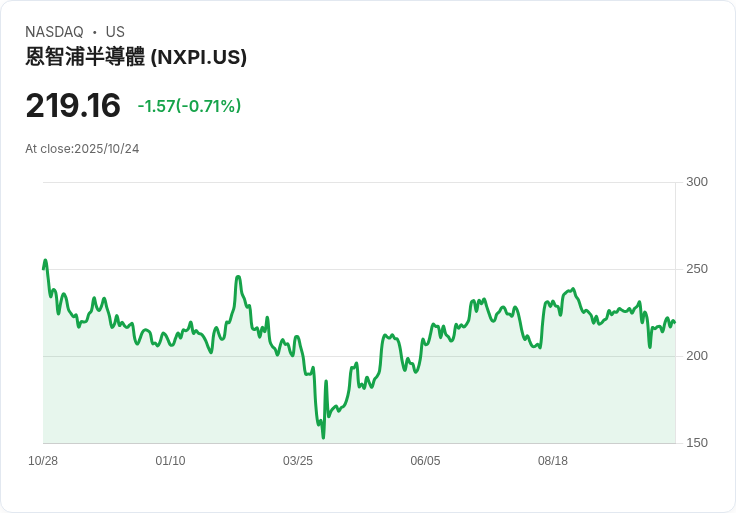Viewport: 736px width, 513px height.
Task: Select the 恩智浦半導體 (NXPI.US) stock title
Action: click(136, 57)
